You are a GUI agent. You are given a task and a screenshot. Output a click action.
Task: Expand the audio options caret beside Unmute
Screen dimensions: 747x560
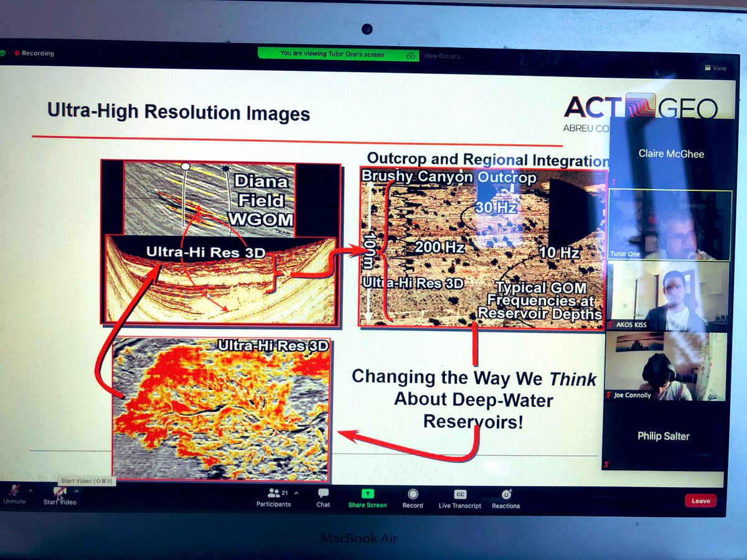click(31, 490)
